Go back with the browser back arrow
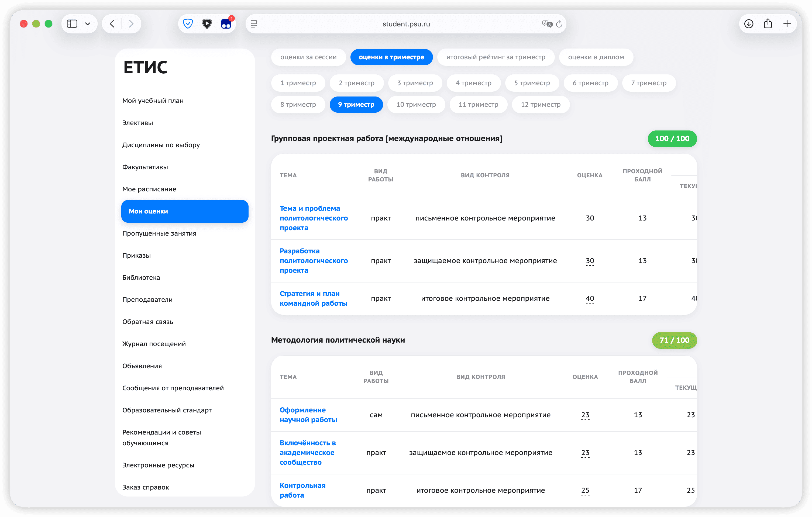This screenshot has width=812, height=517. 113,24
